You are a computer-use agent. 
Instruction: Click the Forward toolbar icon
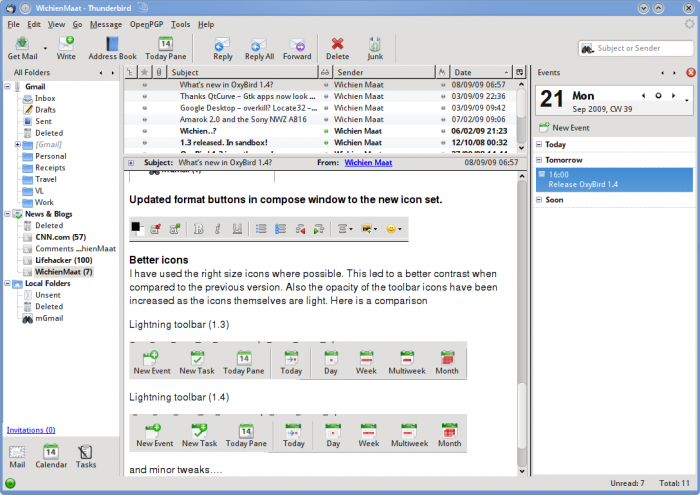[297, 48]
